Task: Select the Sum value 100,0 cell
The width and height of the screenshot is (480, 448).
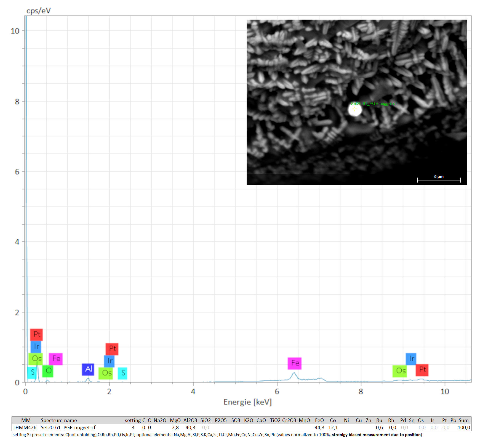Action: 463,427
